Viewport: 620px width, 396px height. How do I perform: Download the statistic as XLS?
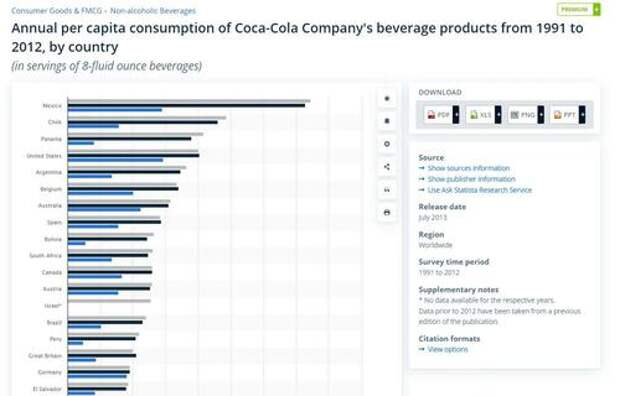tap(480, 115)
